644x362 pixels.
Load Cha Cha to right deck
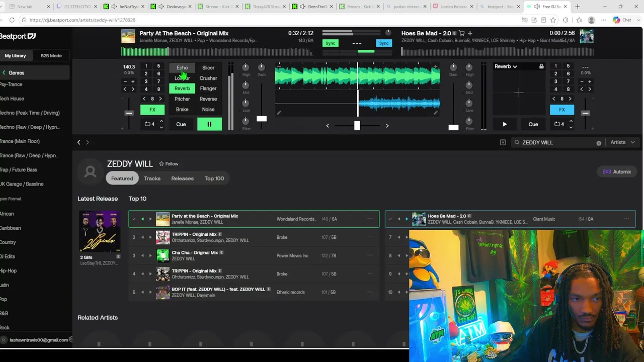[x=150, y=255]
